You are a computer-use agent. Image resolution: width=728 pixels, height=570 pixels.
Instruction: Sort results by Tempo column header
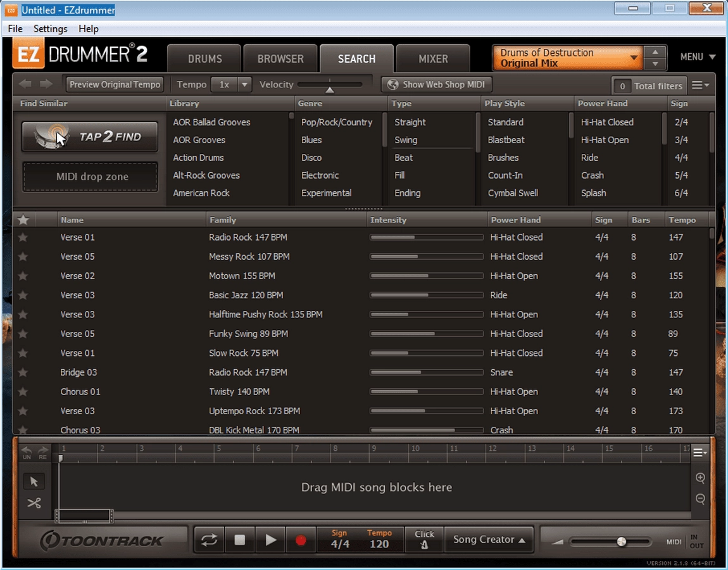tap(682, 220)
